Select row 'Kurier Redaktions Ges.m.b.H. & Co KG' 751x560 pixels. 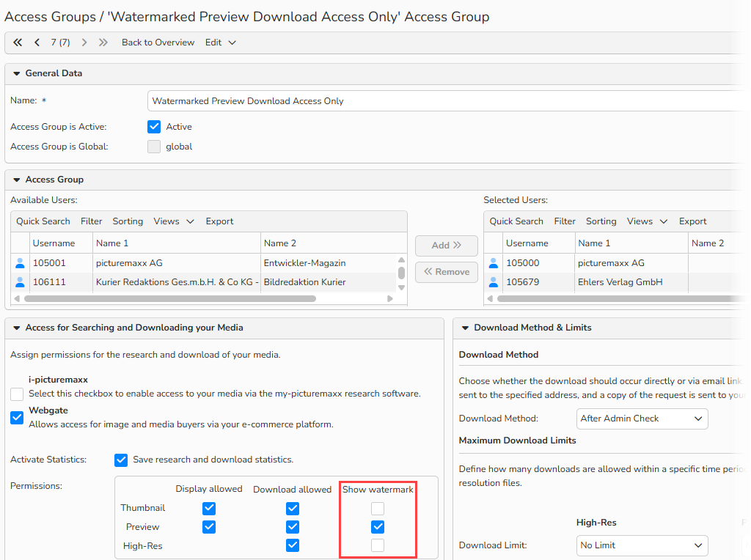point(203,282)
